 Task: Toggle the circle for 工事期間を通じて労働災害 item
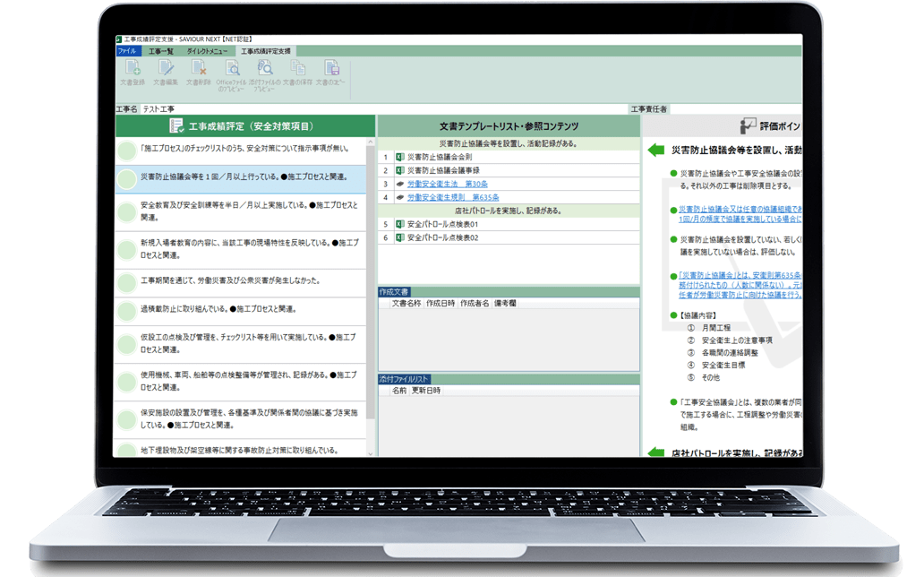pos(127,281)
